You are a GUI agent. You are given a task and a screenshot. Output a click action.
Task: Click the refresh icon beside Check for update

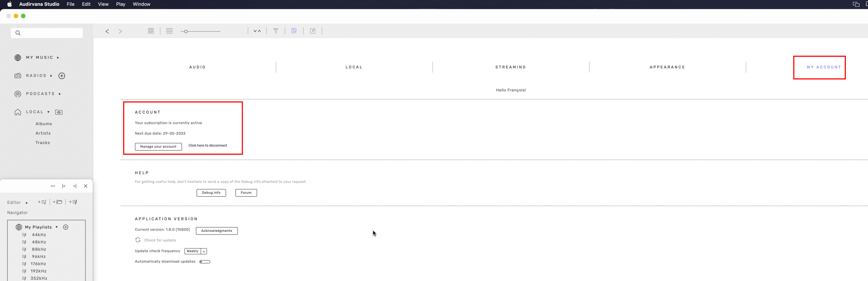coord(138,240)
